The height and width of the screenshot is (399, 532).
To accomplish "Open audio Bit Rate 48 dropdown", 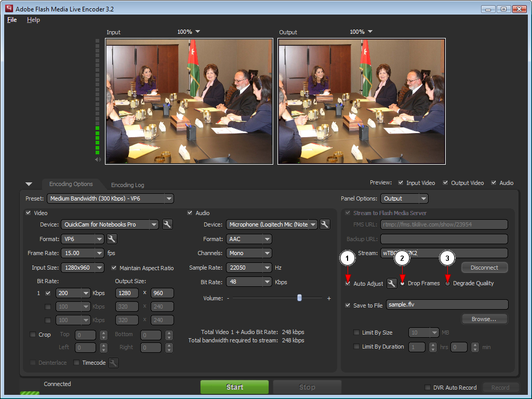I will click(x=249, y=282).
